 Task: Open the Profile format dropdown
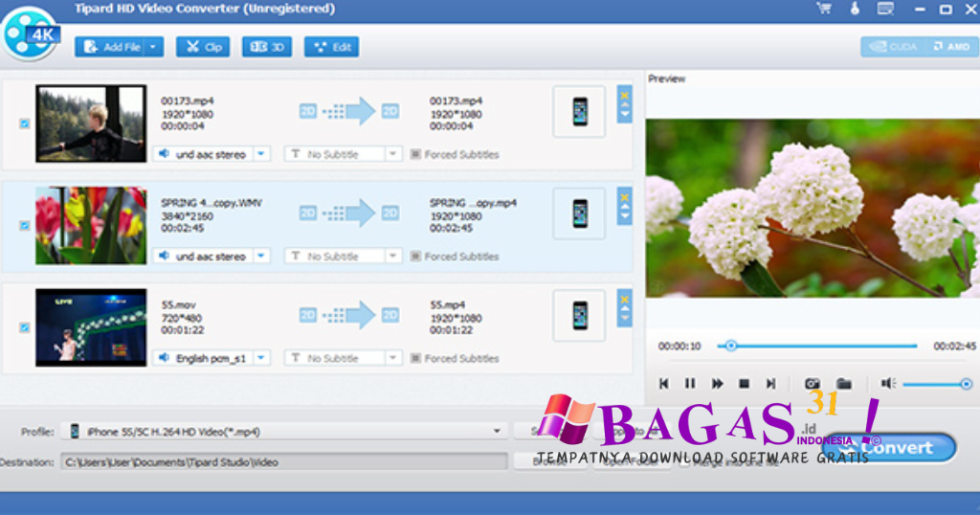click(x=497, y=432)
